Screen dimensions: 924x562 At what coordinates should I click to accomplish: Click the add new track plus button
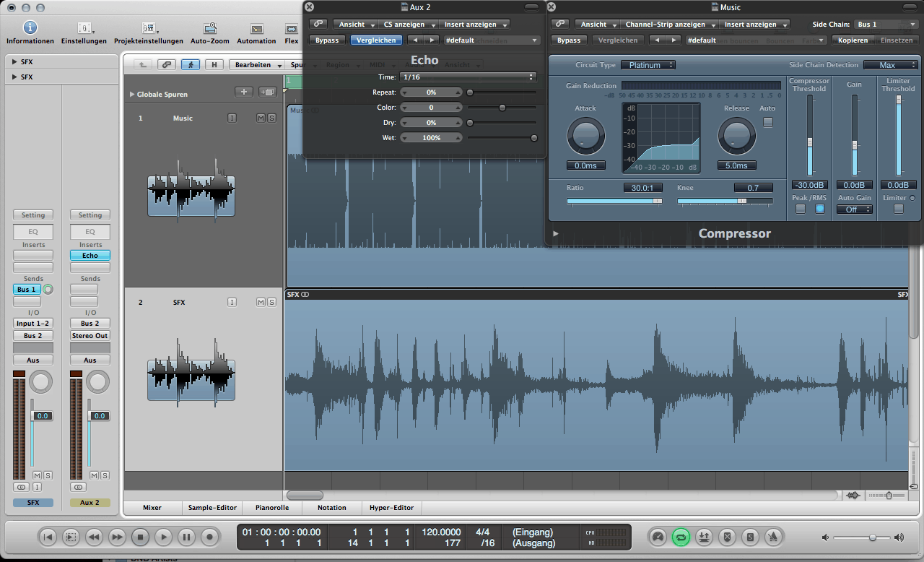pos(244,92)
